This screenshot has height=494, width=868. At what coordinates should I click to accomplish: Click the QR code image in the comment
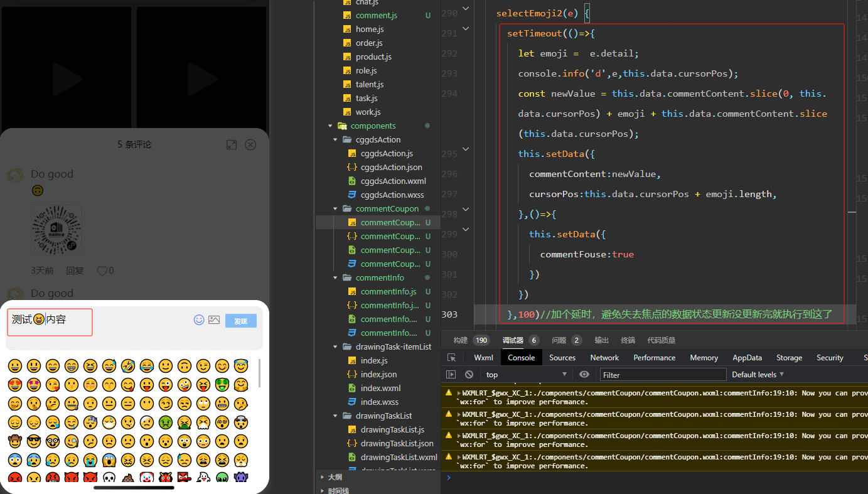click(56, 230)
